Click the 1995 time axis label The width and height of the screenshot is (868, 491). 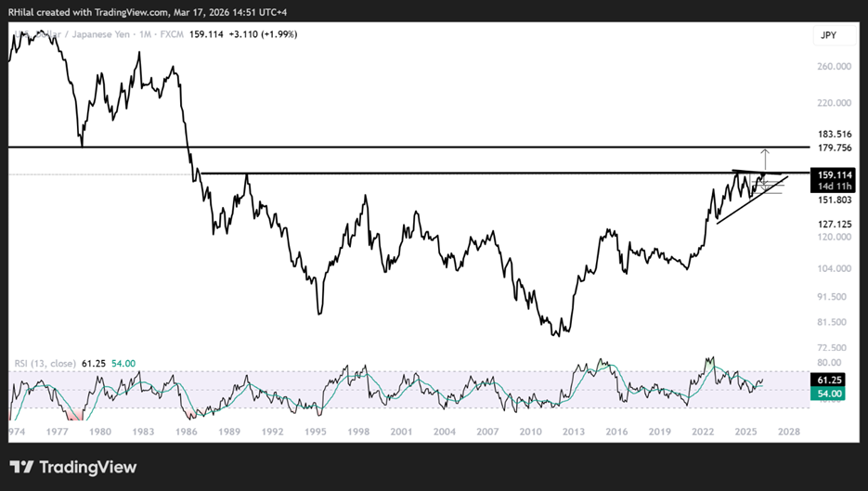(x=316, y=432)
